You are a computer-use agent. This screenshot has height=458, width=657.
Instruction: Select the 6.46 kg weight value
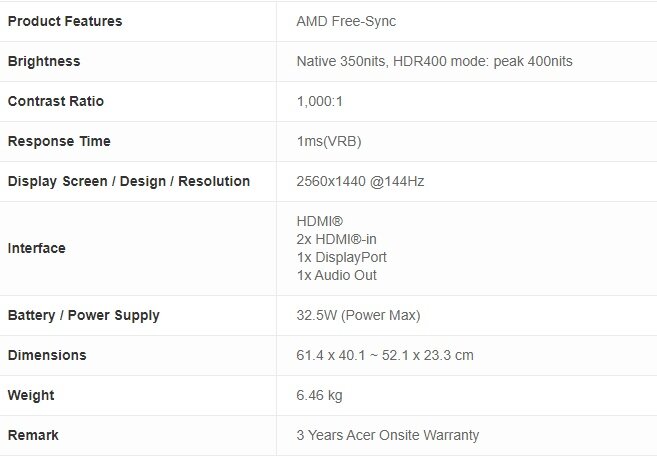(320, 395)
